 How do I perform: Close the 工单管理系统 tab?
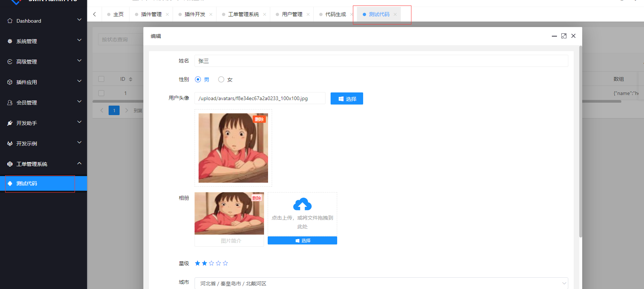coord(265,15)
